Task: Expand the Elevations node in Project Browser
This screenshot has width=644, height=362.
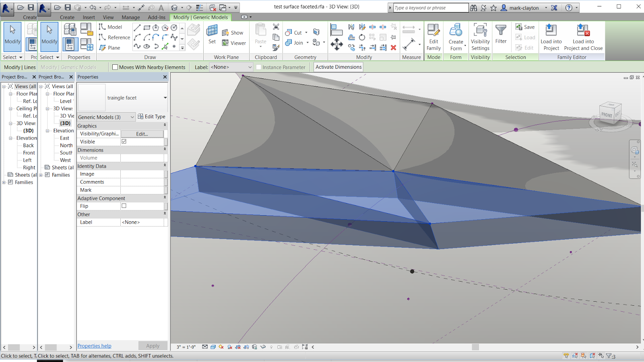Action: [11, 138]
